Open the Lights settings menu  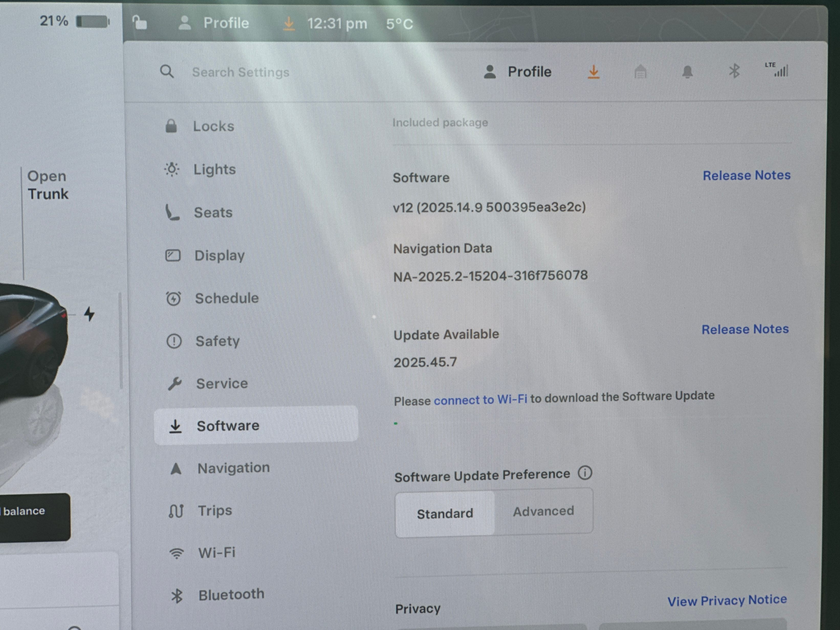pyautogui.click(x=215, y=169)
